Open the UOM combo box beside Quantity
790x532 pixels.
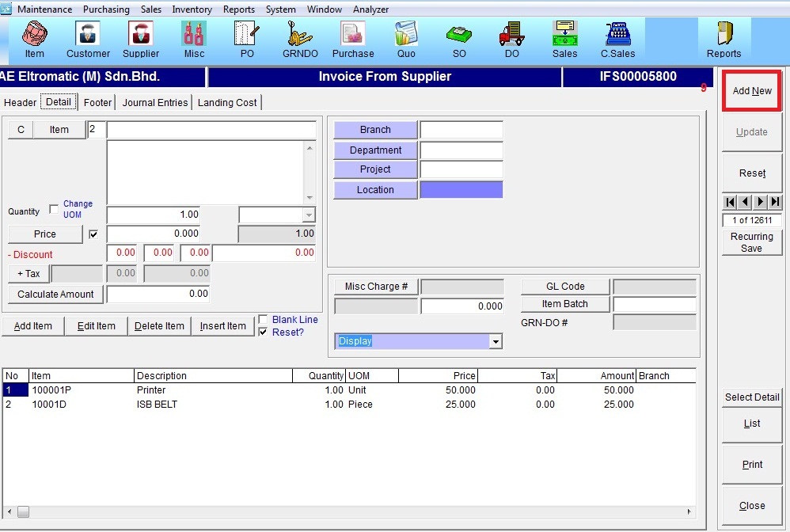pyautogui.click(x=308, y=215)
